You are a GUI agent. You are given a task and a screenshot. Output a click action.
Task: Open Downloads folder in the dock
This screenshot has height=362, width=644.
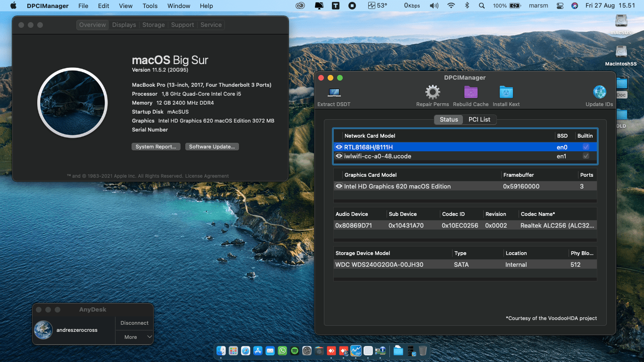pyautogui.click(x=398, y=351)
